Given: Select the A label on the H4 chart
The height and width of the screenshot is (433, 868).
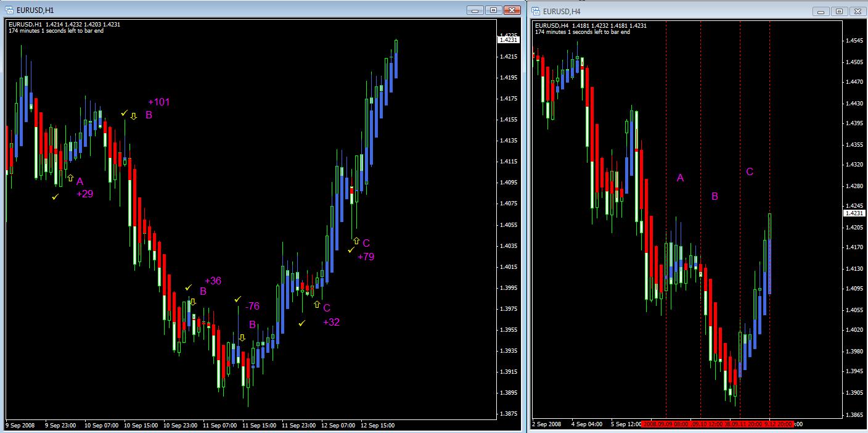Looking at the screenshot, I should tap(681, 178).
